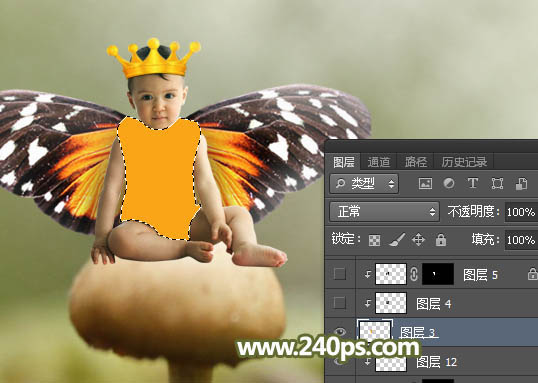Lock layer position move icon
Image resolution: width=538 pixels, height=383 pixels.
click(419, 240)
